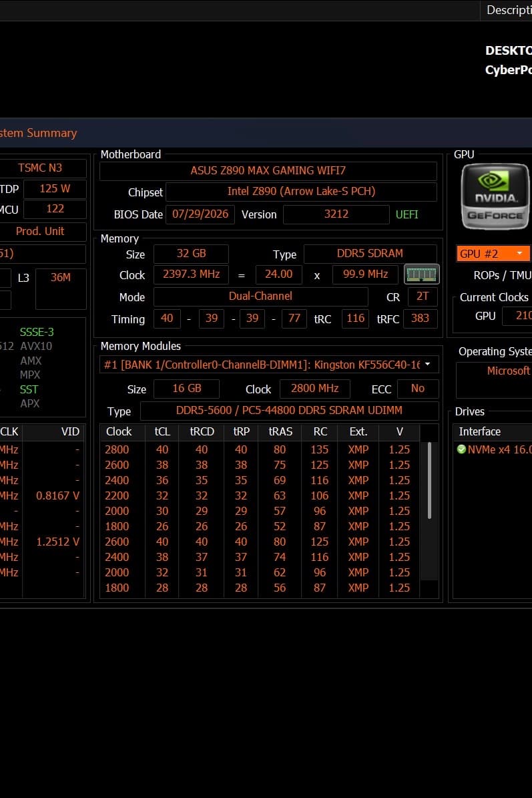
Task: Click the Microsoft operating system field
Action: (x=494, y=380)
